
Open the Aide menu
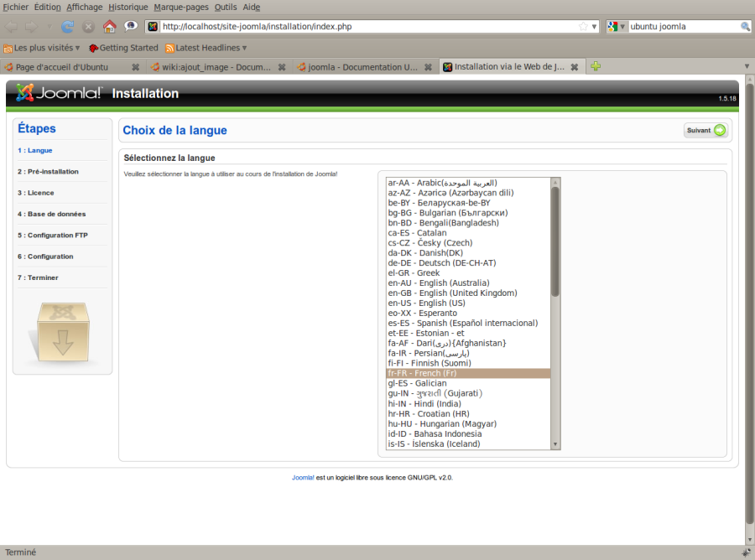[252, 8]
